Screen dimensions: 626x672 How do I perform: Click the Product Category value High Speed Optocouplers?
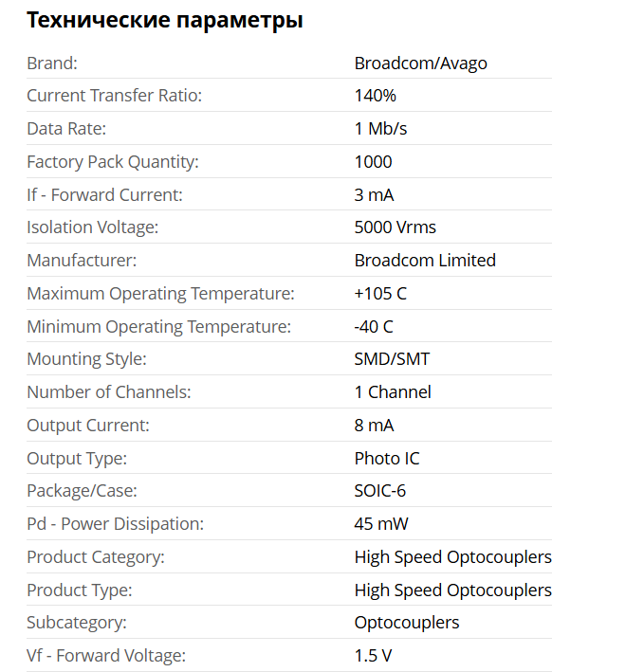tap(452, 557)
